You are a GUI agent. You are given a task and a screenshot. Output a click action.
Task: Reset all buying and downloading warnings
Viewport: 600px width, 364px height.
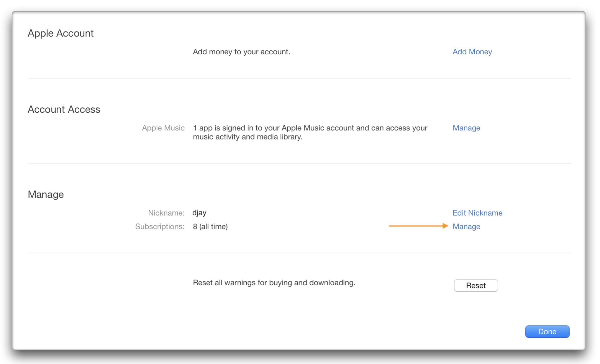tap(476, 285)
